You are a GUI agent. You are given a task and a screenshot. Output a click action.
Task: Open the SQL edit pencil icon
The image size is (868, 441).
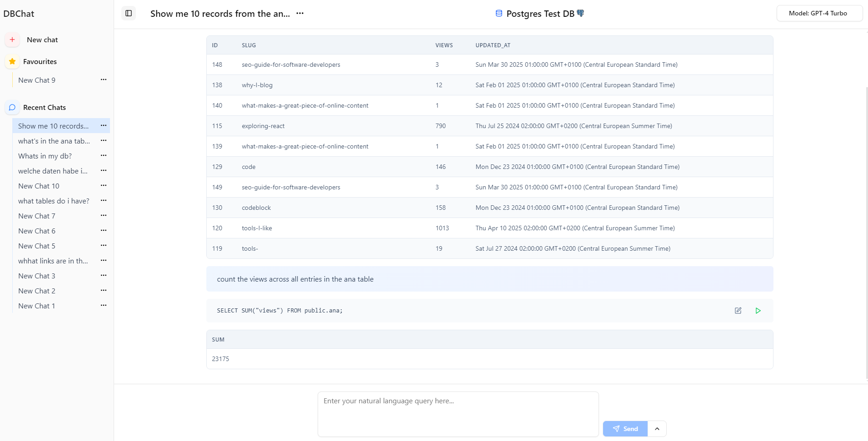coord(738,311)
